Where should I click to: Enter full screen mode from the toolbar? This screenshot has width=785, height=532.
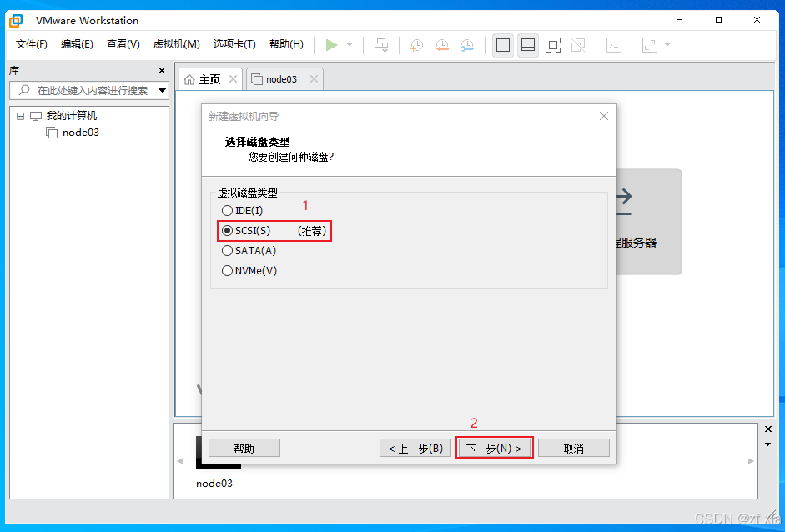pyautogui.click(x=553, y=45)
